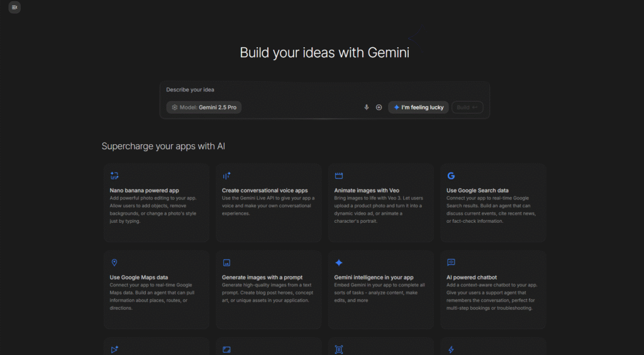Click the conversational voice sparkle icon
644x355 pixels.
point(226,176)
